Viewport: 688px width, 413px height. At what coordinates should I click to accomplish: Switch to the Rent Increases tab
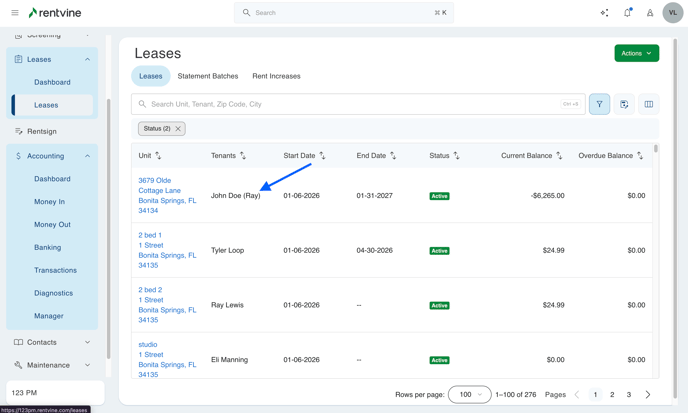[276, 76]
